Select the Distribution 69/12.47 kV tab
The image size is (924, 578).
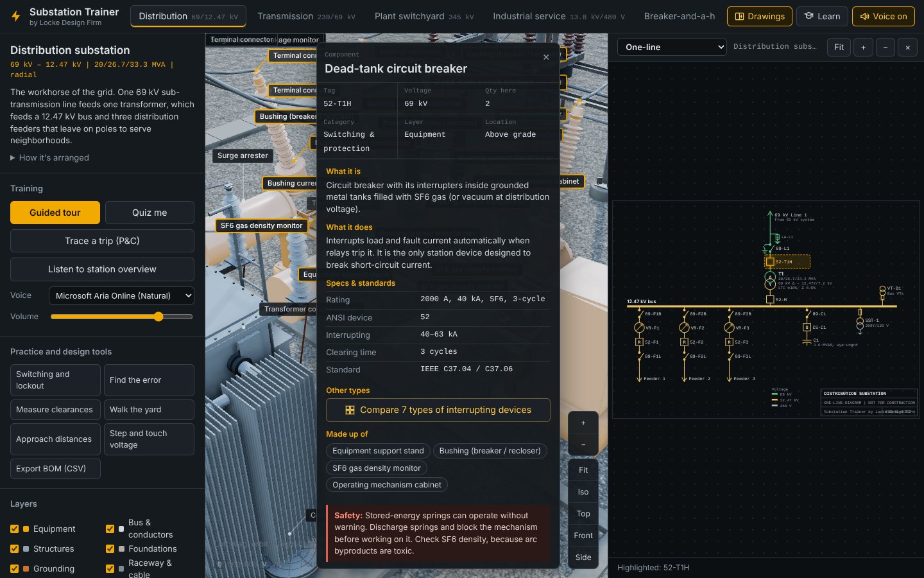point(188,16)
